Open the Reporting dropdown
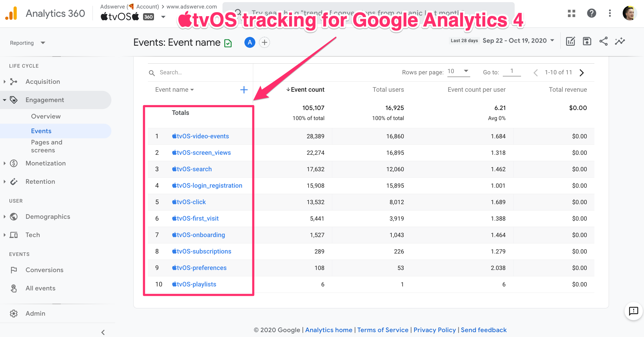The image size is (644, 337). pos(27,43)
